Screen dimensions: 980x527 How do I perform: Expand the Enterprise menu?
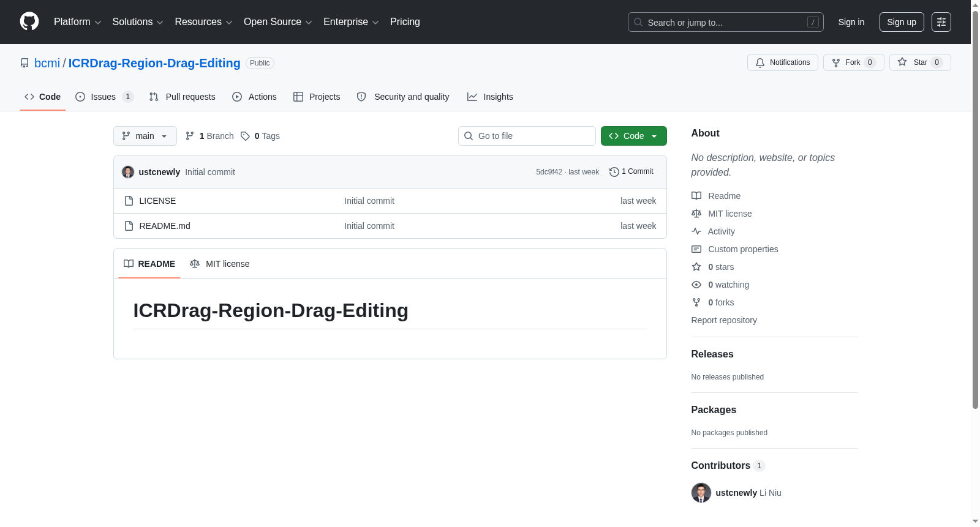(x=351, y=22)
